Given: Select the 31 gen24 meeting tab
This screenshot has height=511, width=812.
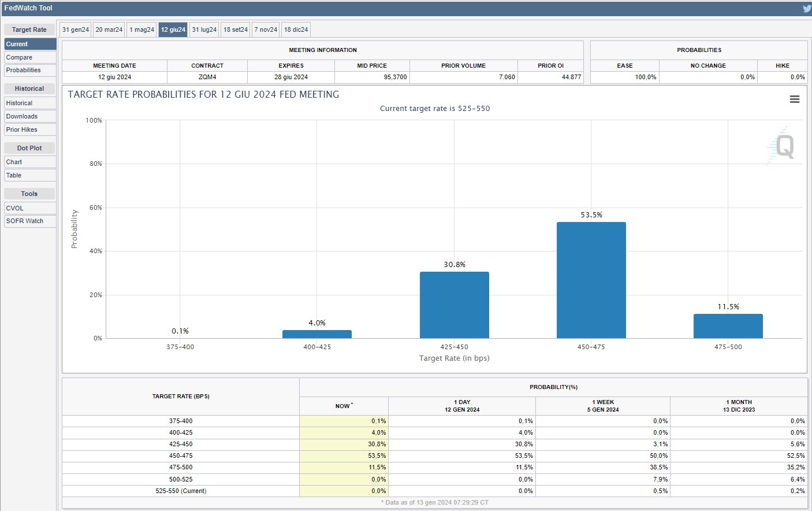Looking at the screenshot, I should tap(76, 29).
